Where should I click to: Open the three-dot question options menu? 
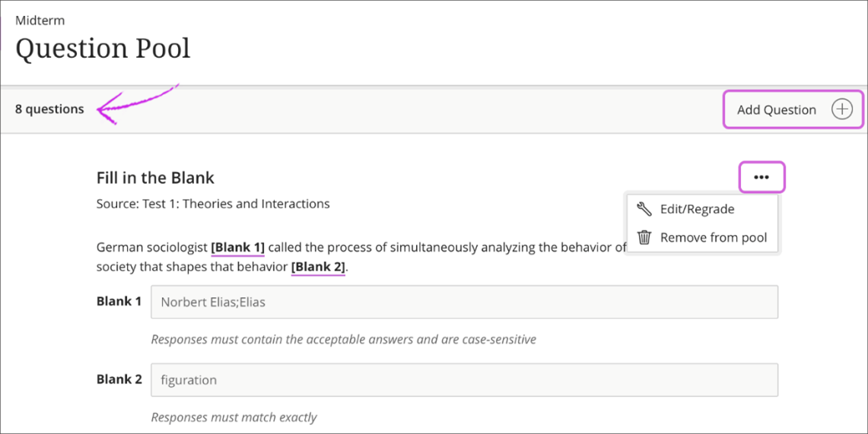tap(761, 178)
